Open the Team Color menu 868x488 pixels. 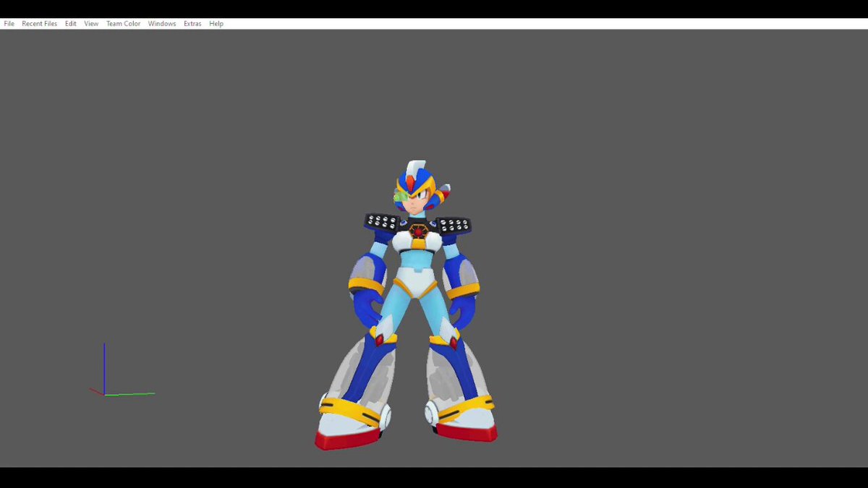123,24
